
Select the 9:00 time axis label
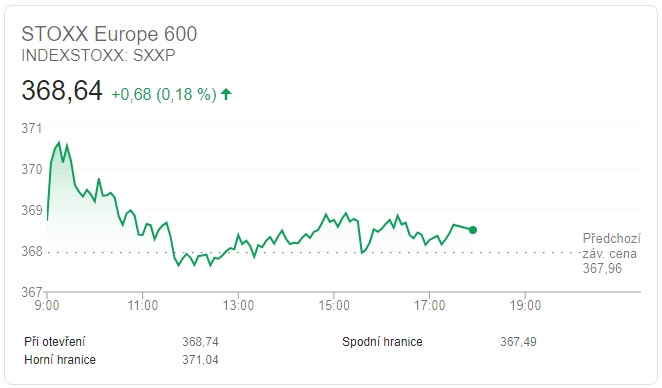point(47,305)
